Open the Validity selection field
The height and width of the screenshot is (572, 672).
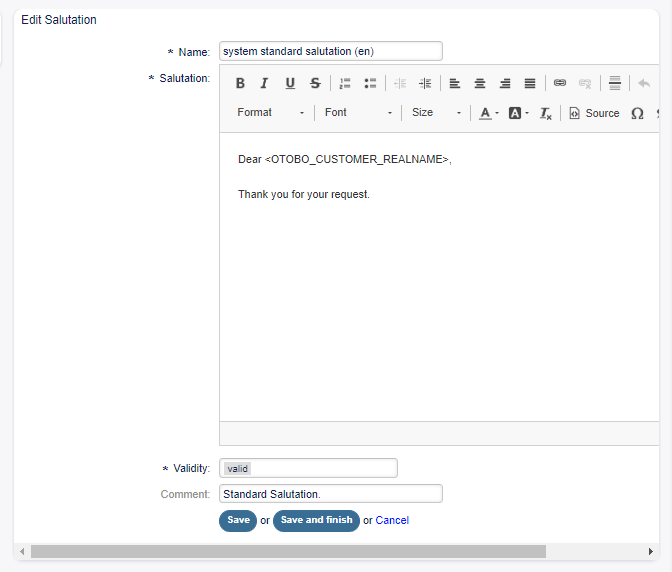click(x=308, y=468)
